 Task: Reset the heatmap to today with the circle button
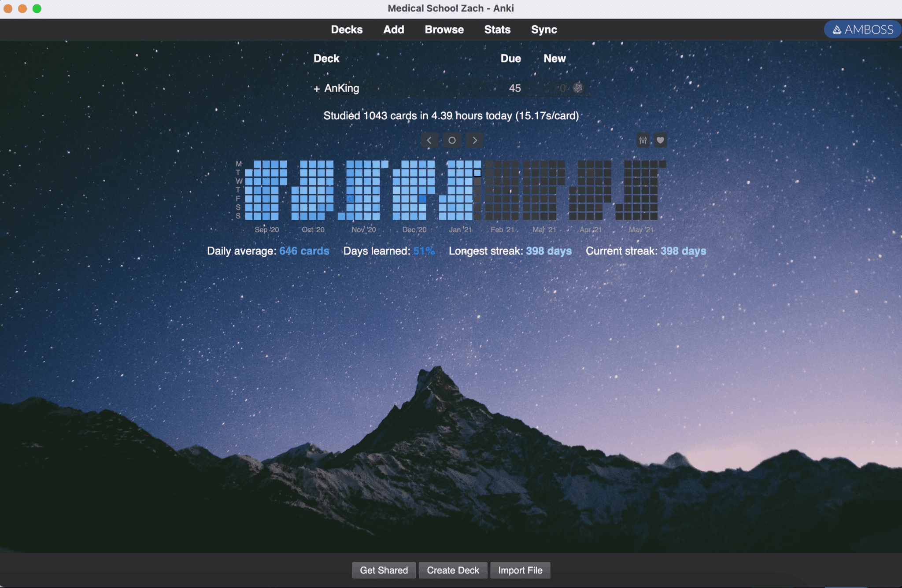pos(452,141)
